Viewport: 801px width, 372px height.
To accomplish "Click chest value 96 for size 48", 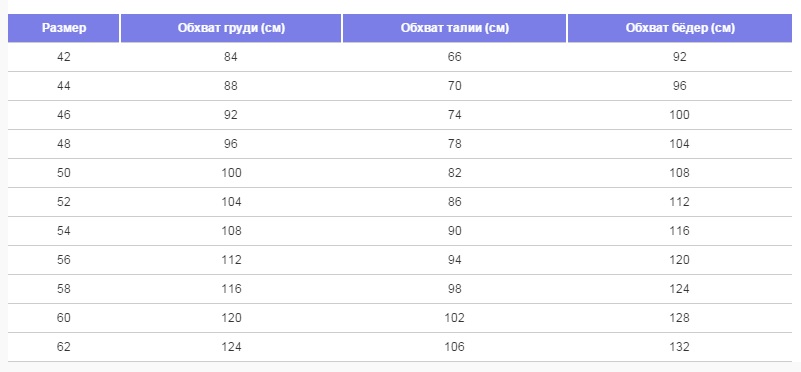I will click(231, 144).
